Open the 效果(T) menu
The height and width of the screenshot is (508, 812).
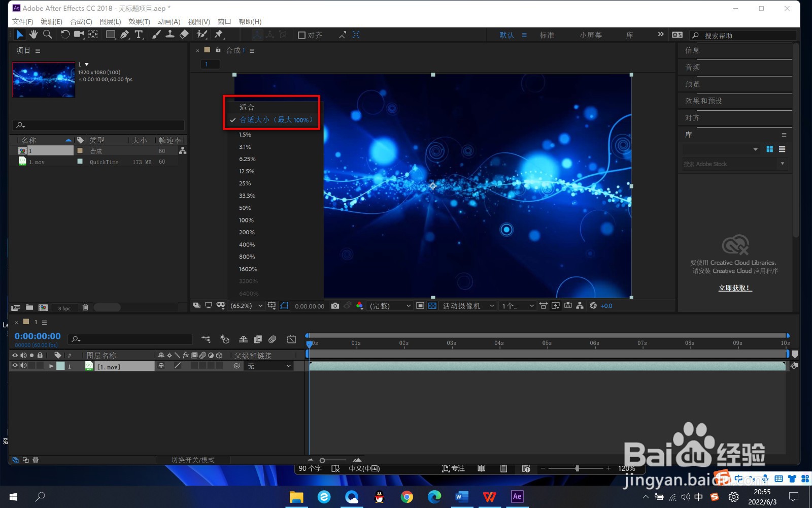(x=139, y=22)
